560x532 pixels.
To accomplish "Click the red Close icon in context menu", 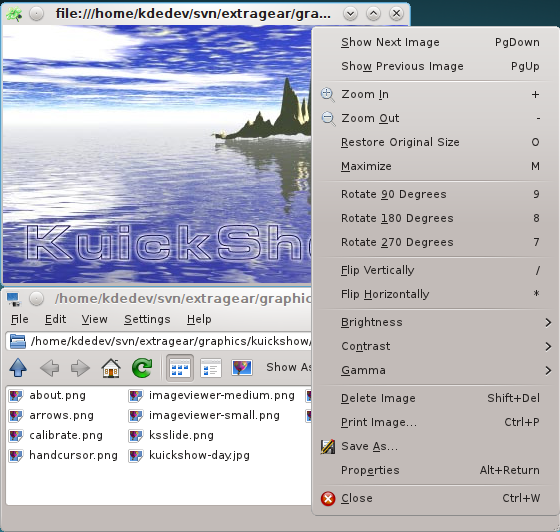I will point(328,499).
